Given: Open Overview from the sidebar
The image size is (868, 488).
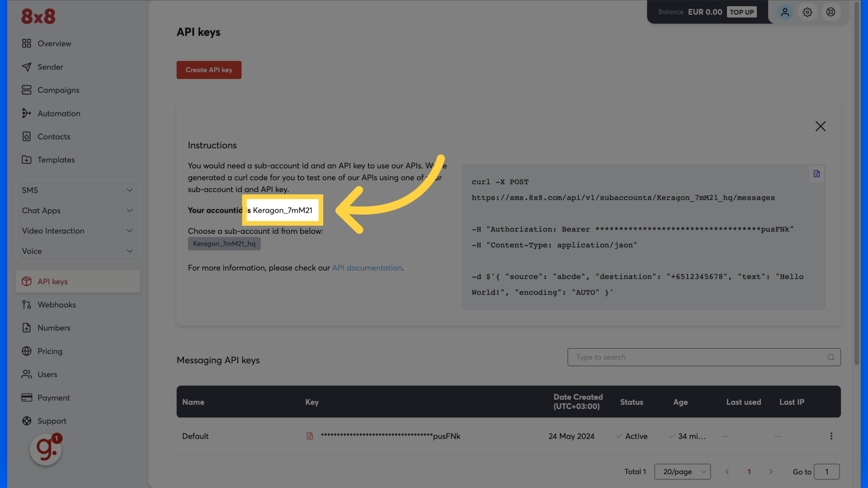Looking at the screenshot, I should click(x=54, y=43).
